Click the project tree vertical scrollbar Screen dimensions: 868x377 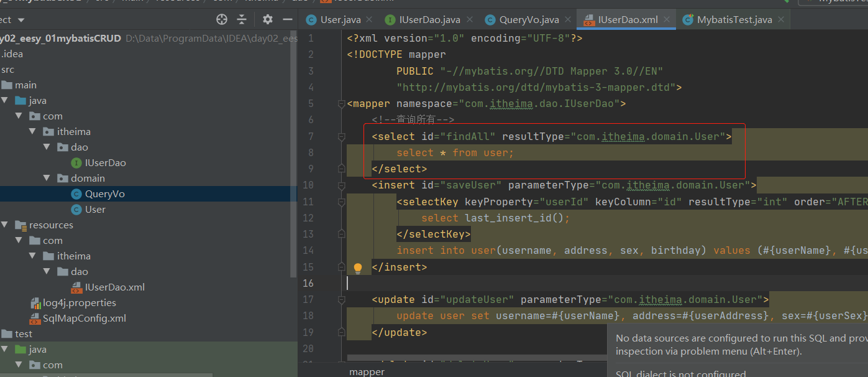295,156
